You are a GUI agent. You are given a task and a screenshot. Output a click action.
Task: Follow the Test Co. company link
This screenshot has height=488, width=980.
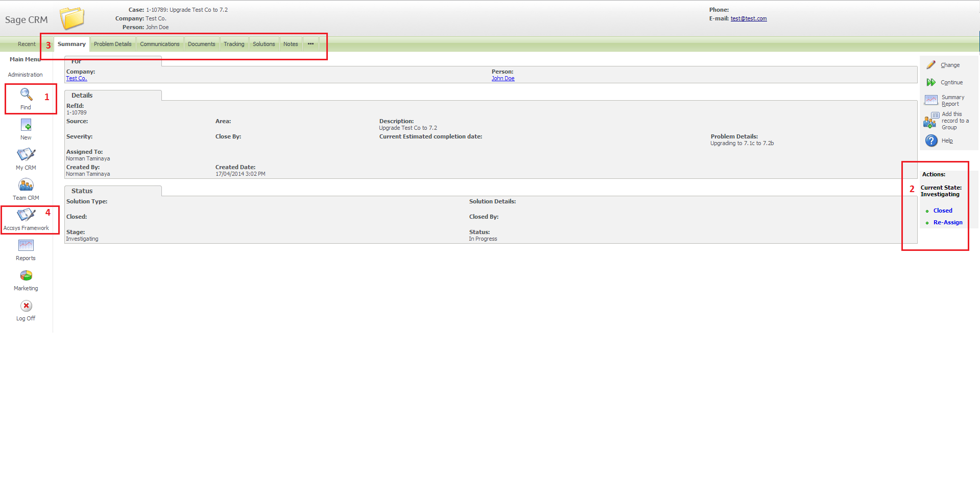click(77, 79)
